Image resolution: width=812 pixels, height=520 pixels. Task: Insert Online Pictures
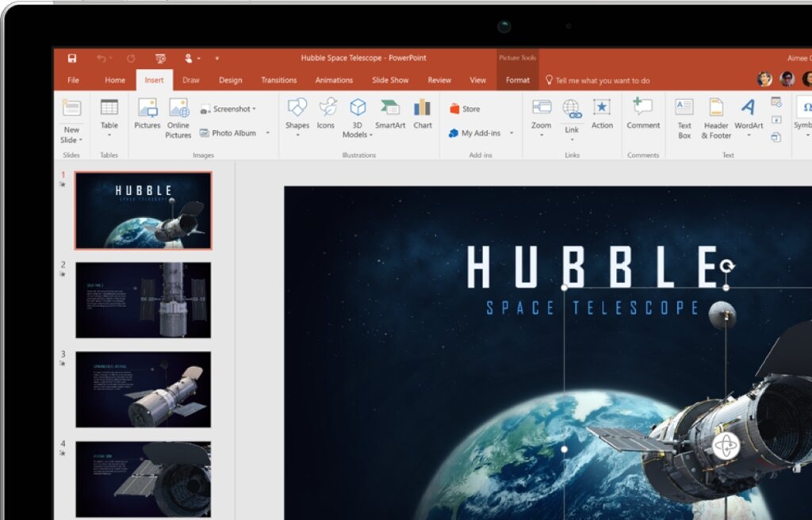pyautogui.click(x=178, y=118)
